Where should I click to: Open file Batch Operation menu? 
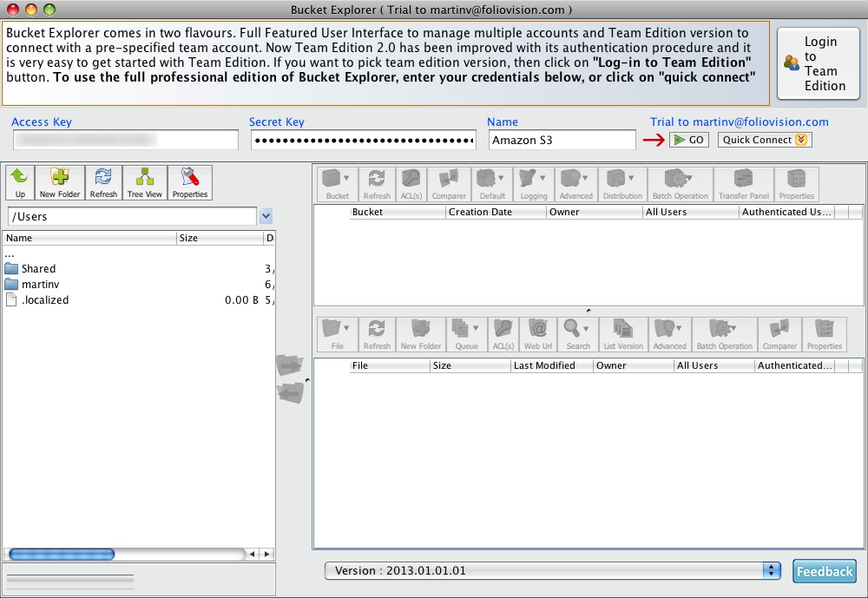coord(725,334)
